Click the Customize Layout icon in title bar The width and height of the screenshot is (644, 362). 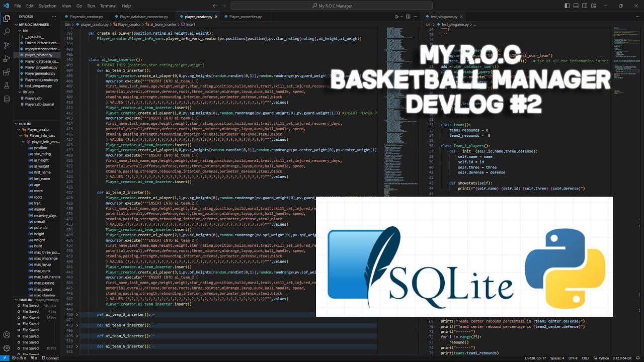point(593,6)
